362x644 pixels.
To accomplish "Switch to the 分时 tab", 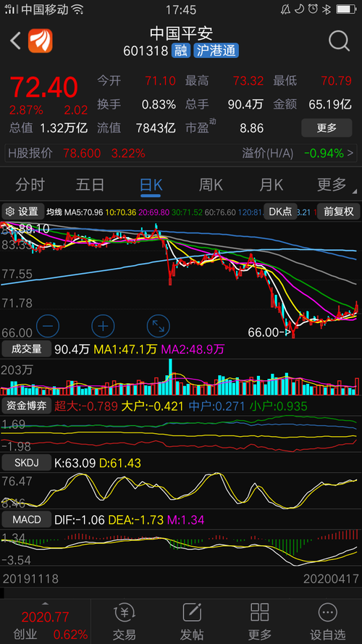I will [30, 185].
